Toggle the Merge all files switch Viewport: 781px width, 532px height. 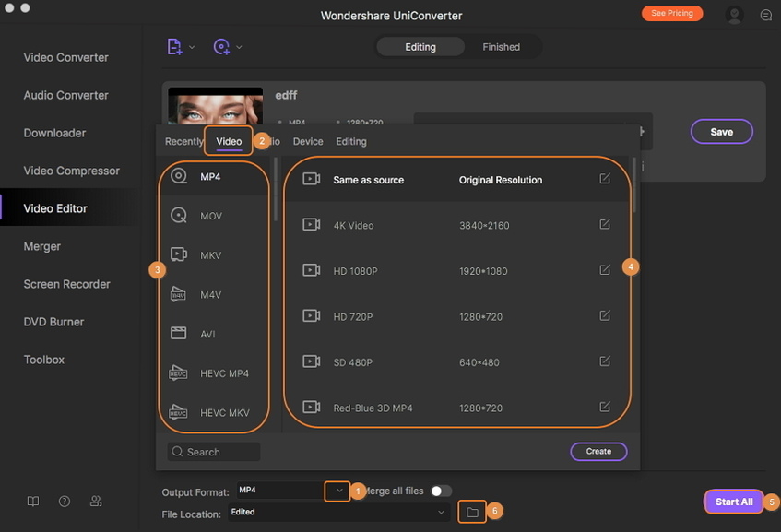tap(441, 491)
